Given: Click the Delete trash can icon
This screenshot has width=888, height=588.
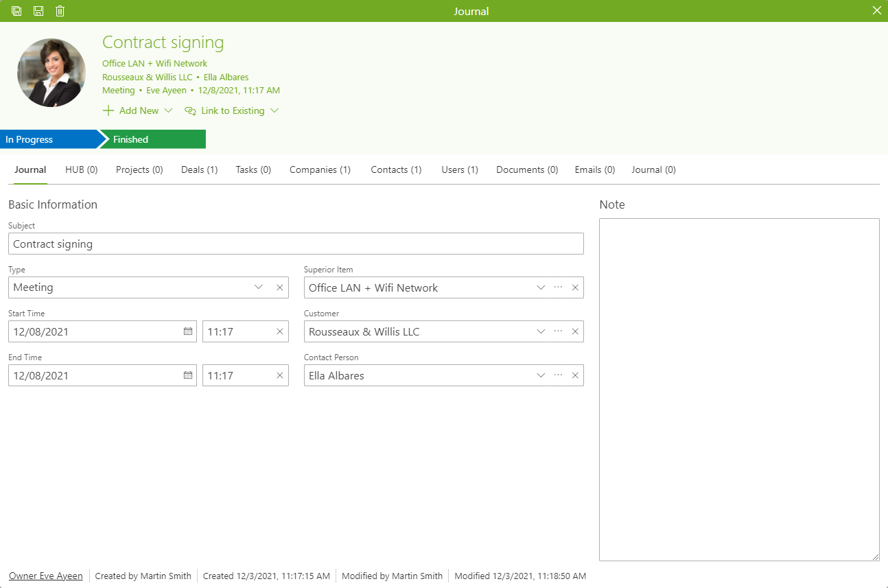Looking at the screenshot, I should point(60,11).
